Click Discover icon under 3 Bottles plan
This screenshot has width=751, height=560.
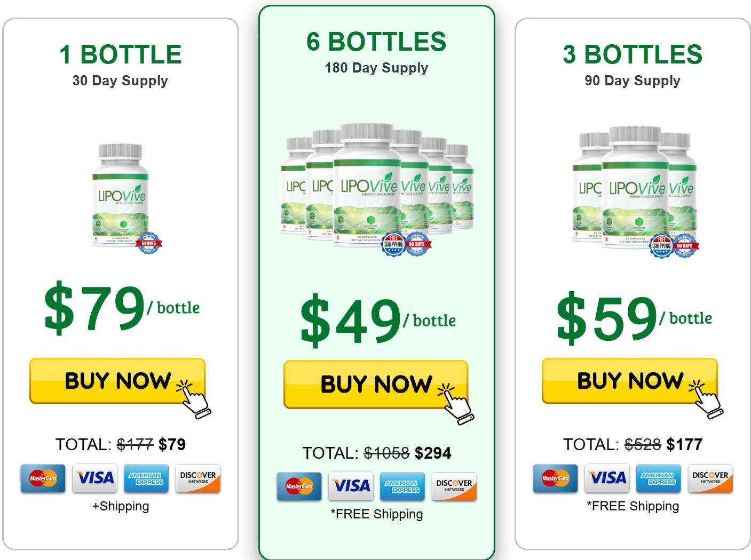pyautogui.click(x=710, y=478)
